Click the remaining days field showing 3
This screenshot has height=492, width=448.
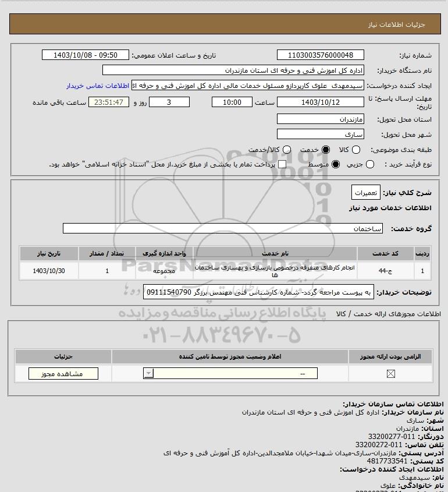169,102
